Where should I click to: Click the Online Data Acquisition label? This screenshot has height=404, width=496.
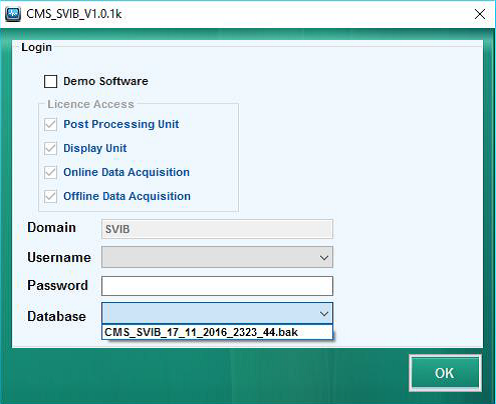[127, 172]
